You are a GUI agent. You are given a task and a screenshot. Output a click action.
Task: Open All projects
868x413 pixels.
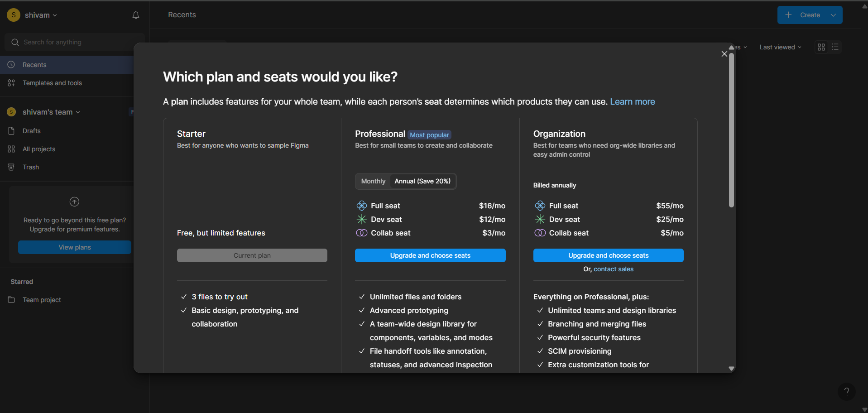coord(67,149)
